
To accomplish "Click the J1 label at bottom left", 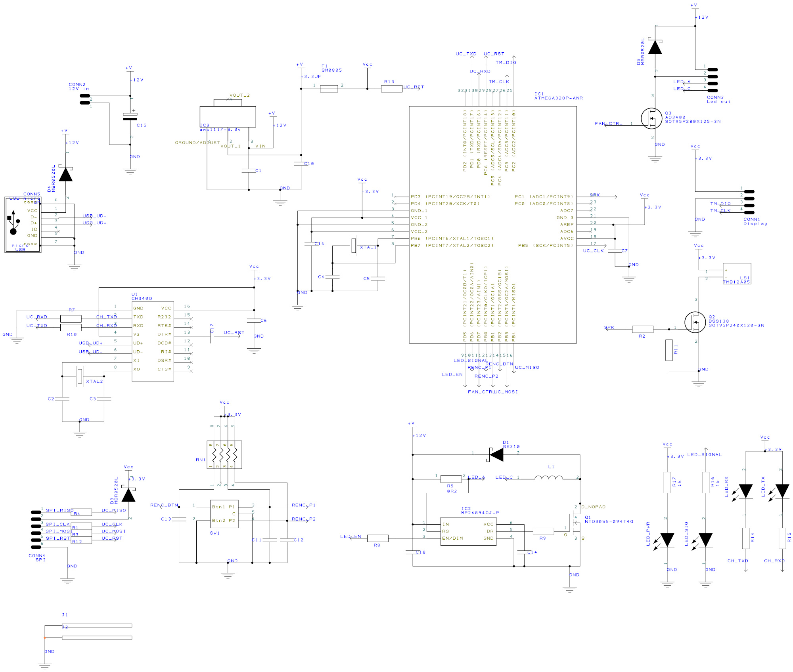I will tap(65, 615).
